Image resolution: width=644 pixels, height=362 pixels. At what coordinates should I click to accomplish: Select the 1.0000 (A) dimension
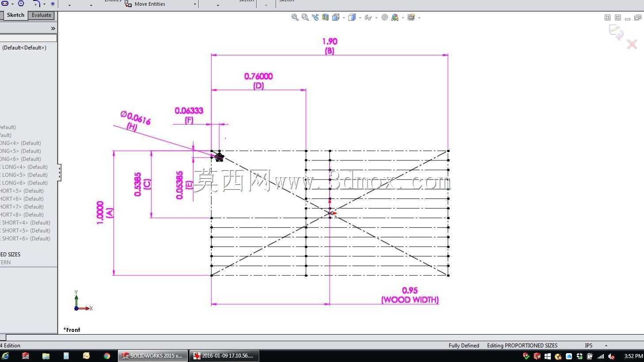pos(105,213)
